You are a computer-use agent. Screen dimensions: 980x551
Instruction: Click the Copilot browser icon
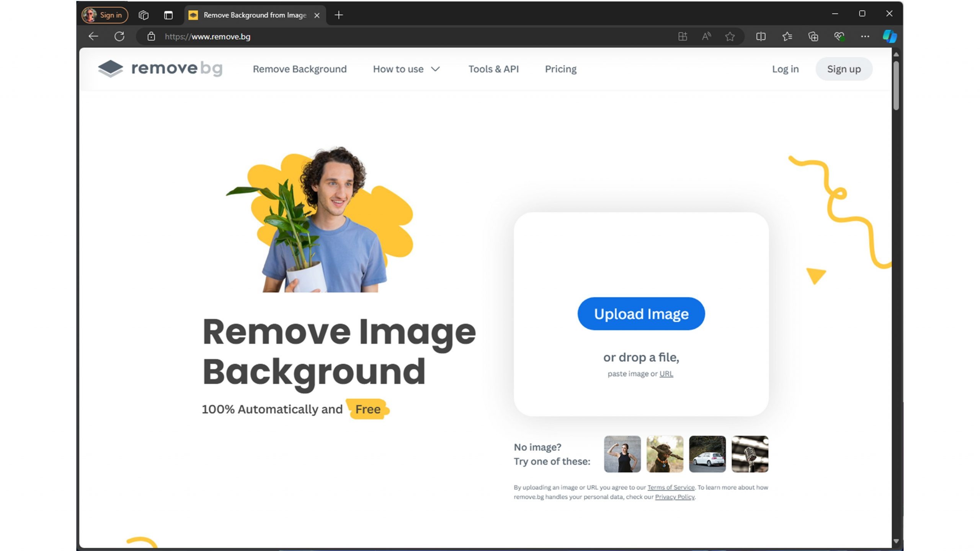(x=889, y=36)
